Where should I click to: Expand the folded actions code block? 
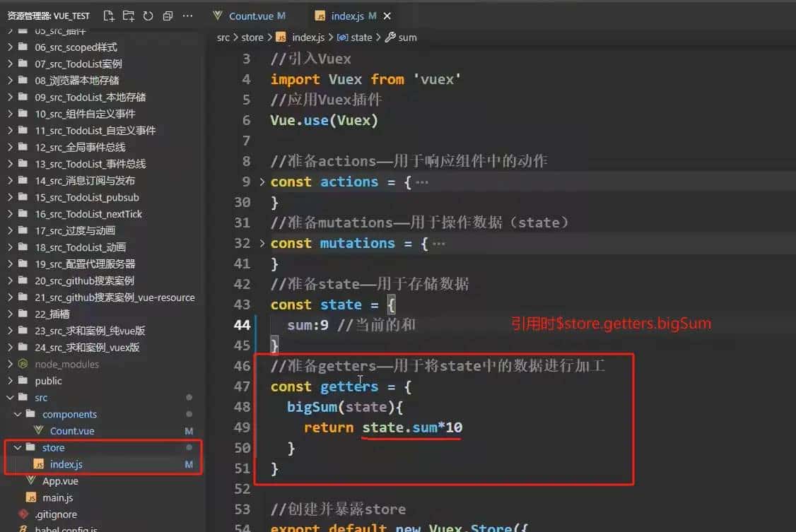pos(264,182)
